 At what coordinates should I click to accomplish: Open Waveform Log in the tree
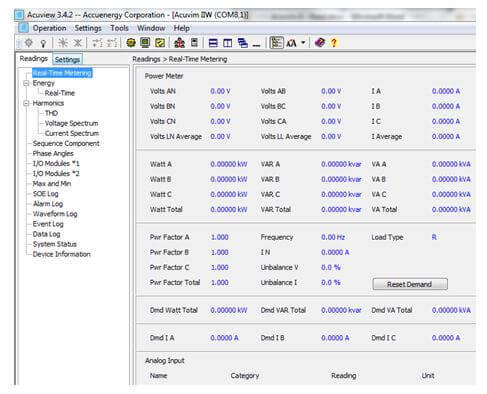click(55, 214)
